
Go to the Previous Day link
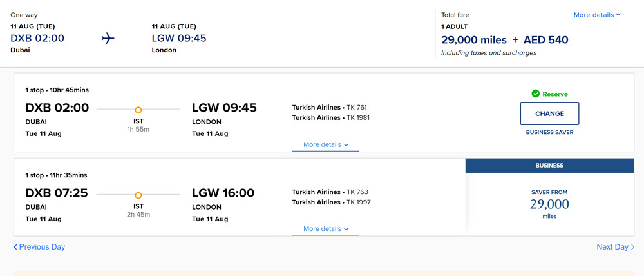39,247
